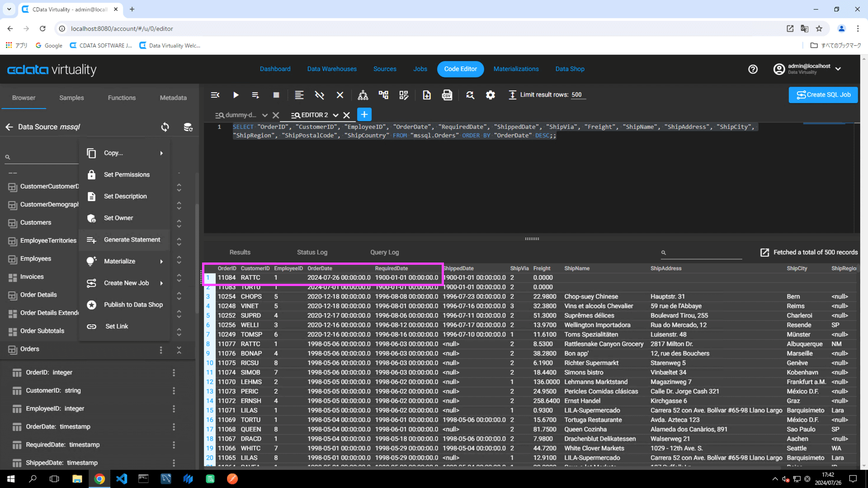
Task: Open the editor settings gear icon
Action: (x=490, y=95)
